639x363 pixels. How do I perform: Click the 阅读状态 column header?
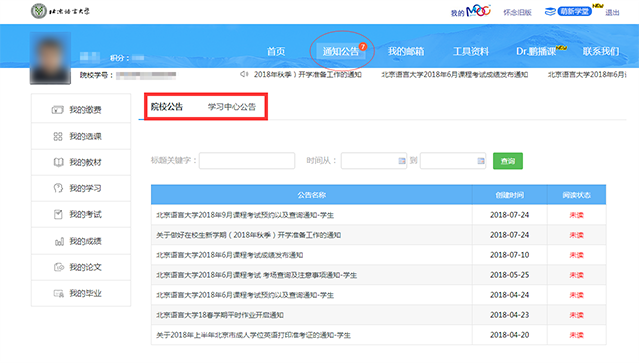point(576,195)
